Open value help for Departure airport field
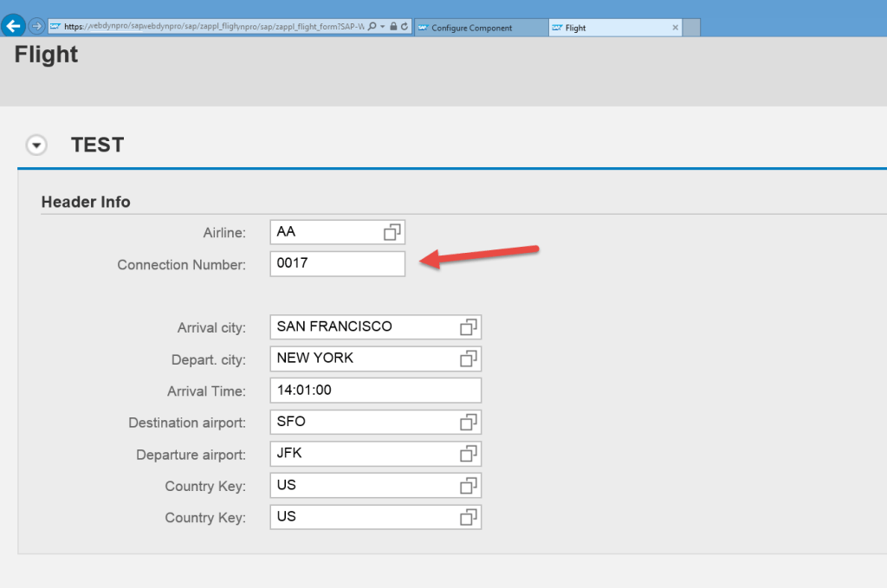The height and width of the screenshot is (588, 887). click(x=469, y=454)
